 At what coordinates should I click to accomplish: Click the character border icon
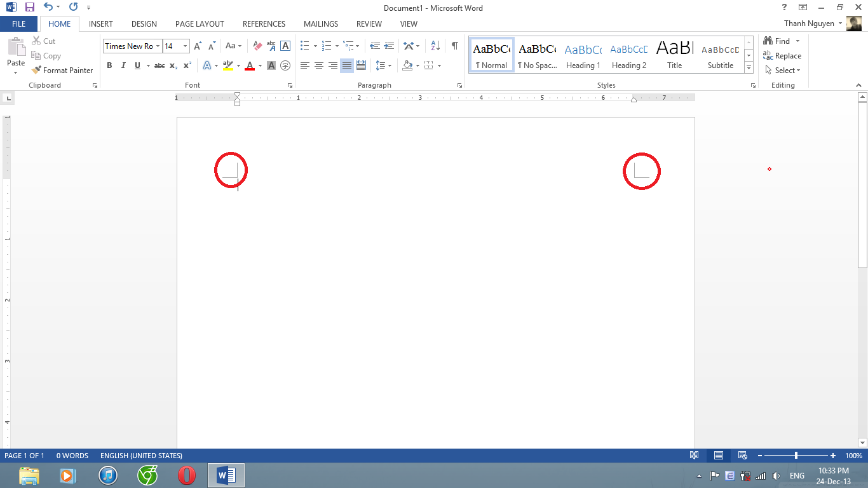pyautogui.click(x=285, y=46)
